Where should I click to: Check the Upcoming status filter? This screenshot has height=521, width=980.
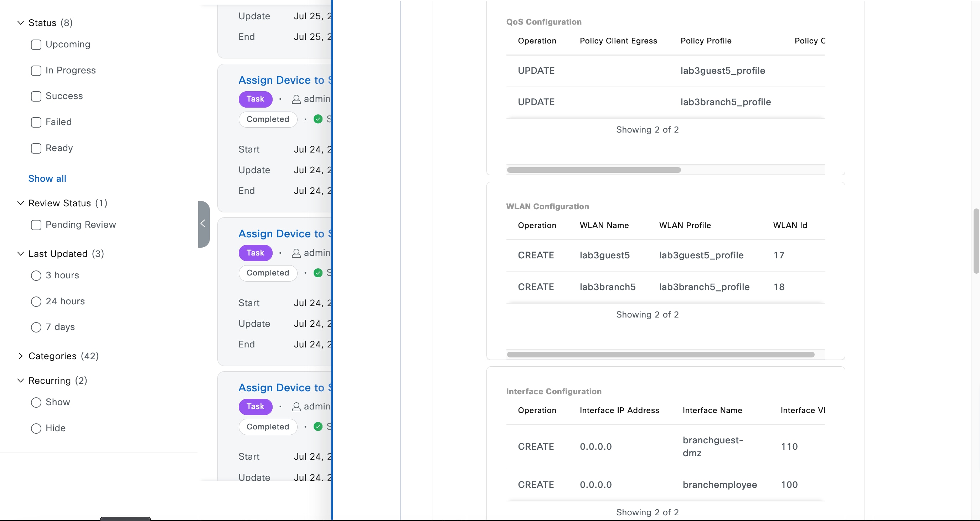pos(36,45)
